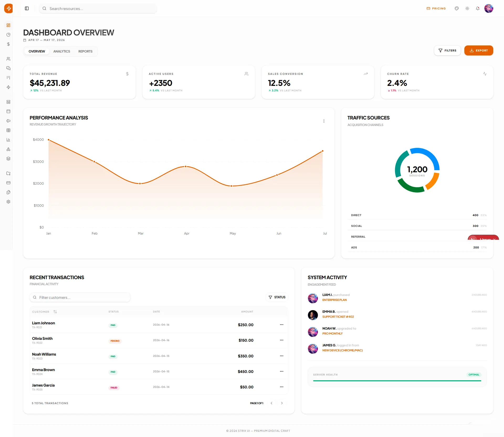The image size is (504, 437).
Task: Click the Jan data point on revenue chart
Action: tap(49, 140)
